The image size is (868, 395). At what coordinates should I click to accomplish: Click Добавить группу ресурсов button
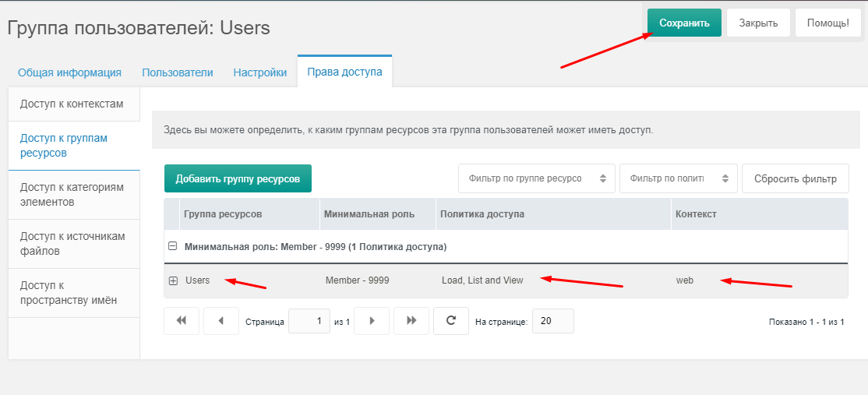[x=238, y=178]
